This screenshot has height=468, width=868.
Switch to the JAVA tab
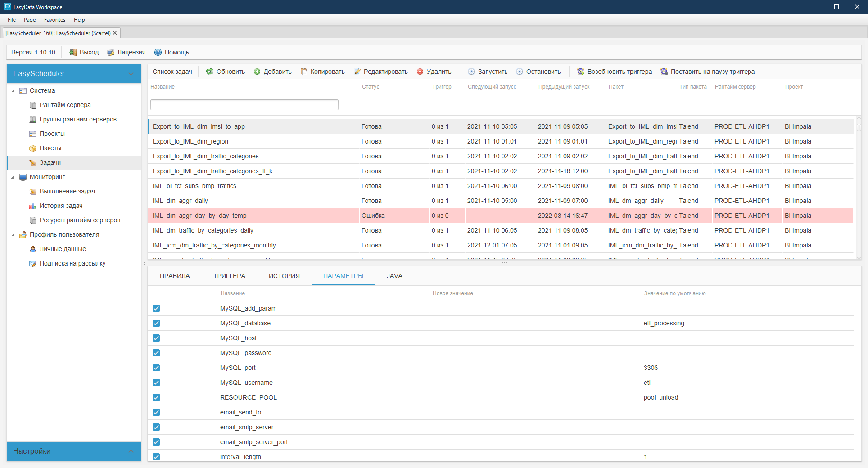(394, 276)
